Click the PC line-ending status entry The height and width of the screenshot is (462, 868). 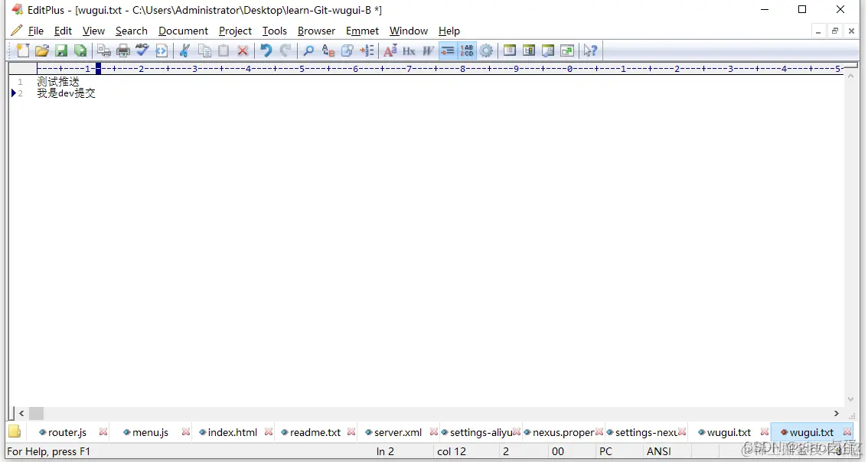[605, 451]
